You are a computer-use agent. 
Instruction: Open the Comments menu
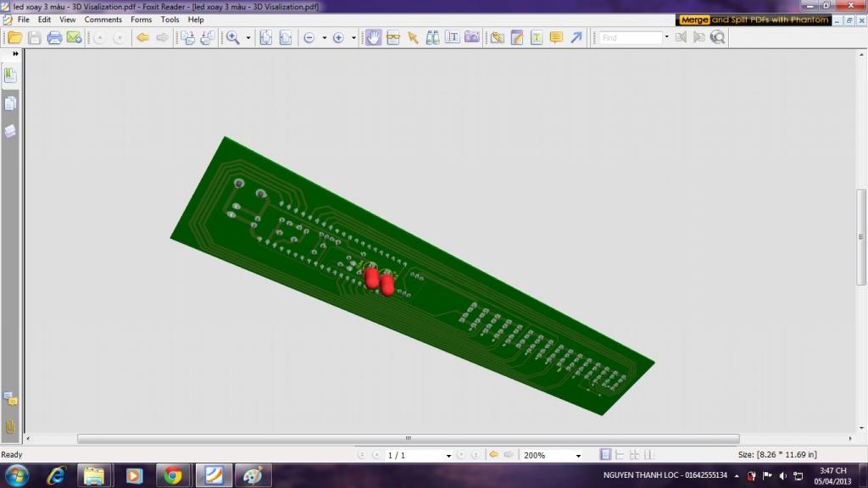103,19
